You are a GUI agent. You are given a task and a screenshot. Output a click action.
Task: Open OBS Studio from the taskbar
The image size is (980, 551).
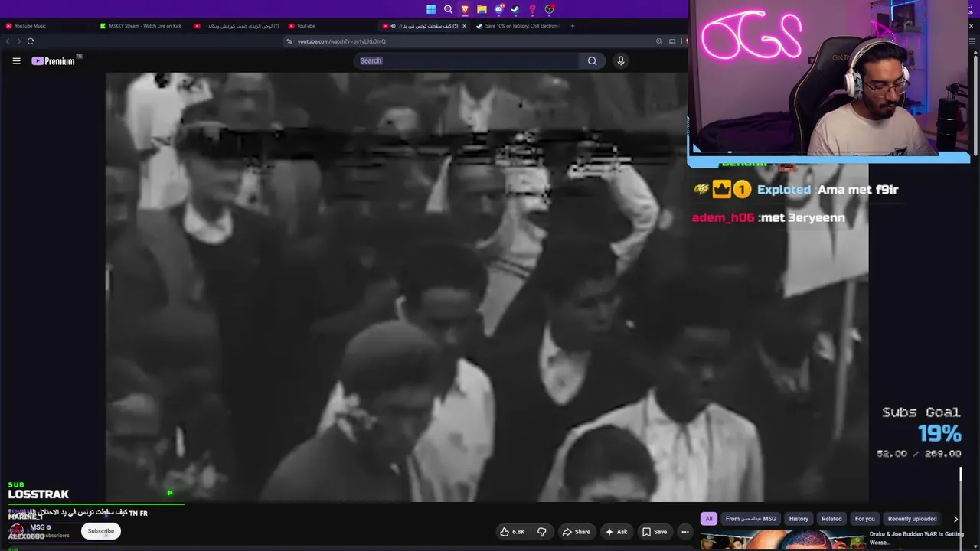pos(549,9)
